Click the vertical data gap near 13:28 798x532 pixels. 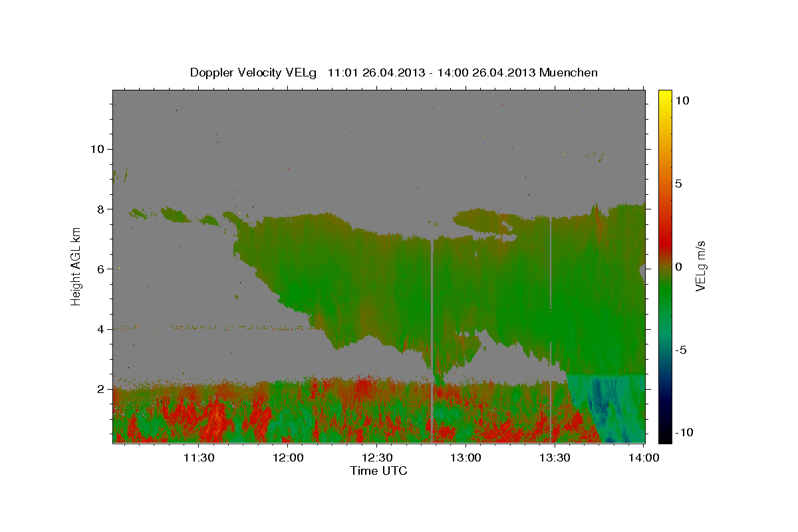point(551,329)
